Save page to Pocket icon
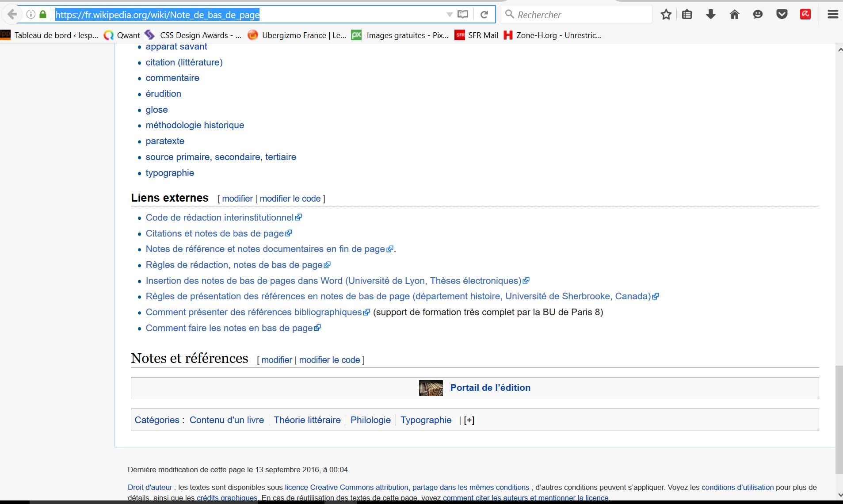This screenshot has height=504, width=843. point(782,15)
